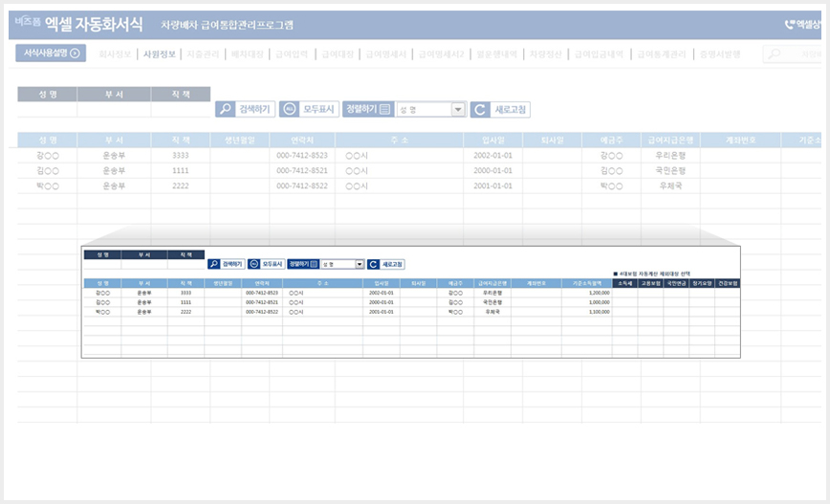This screenshot has height=504, width=830.
Task: Select the name cell 박○○ in the 성명 column
Action: point(48,186)
